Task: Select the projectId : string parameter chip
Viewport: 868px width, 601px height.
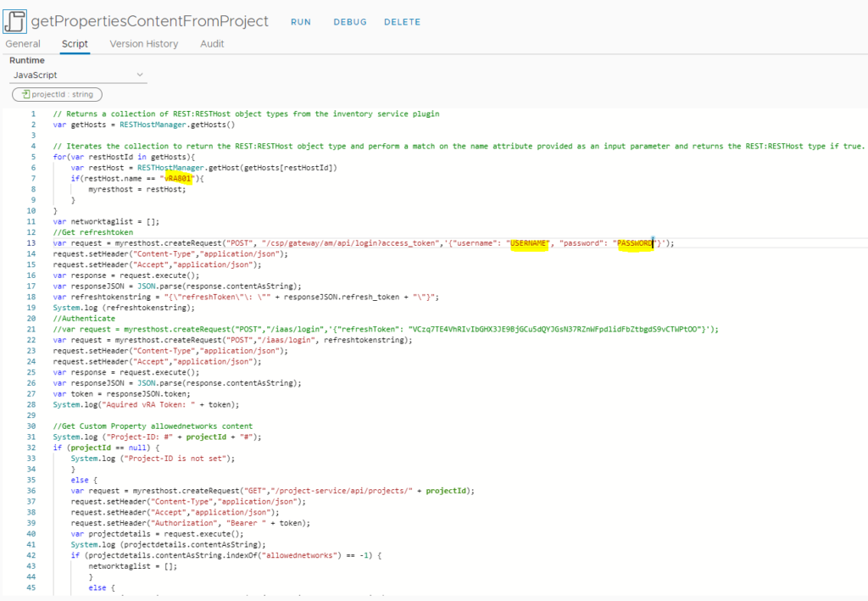Action: pos(57,94)
